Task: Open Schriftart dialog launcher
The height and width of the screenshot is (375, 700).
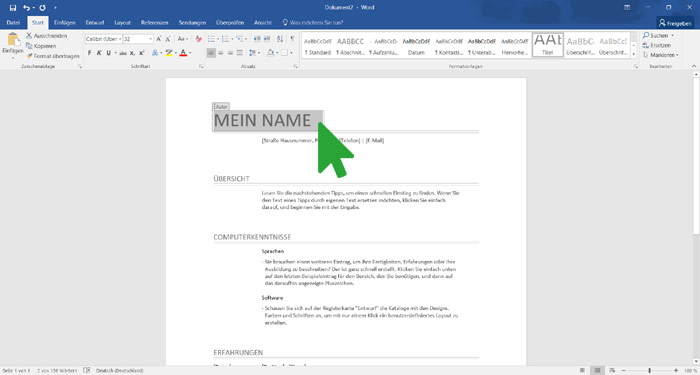Action: [x=201, y=67]
